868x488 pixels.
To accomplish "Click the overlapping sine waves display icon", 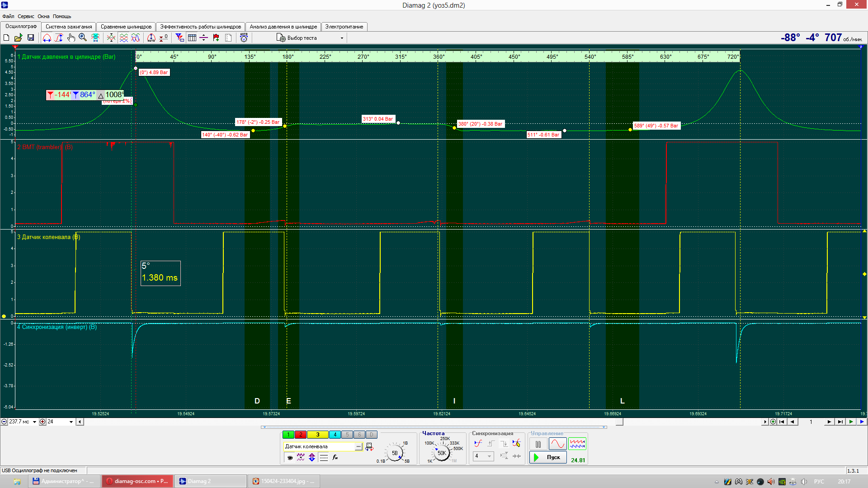I will tap(136, 38).
